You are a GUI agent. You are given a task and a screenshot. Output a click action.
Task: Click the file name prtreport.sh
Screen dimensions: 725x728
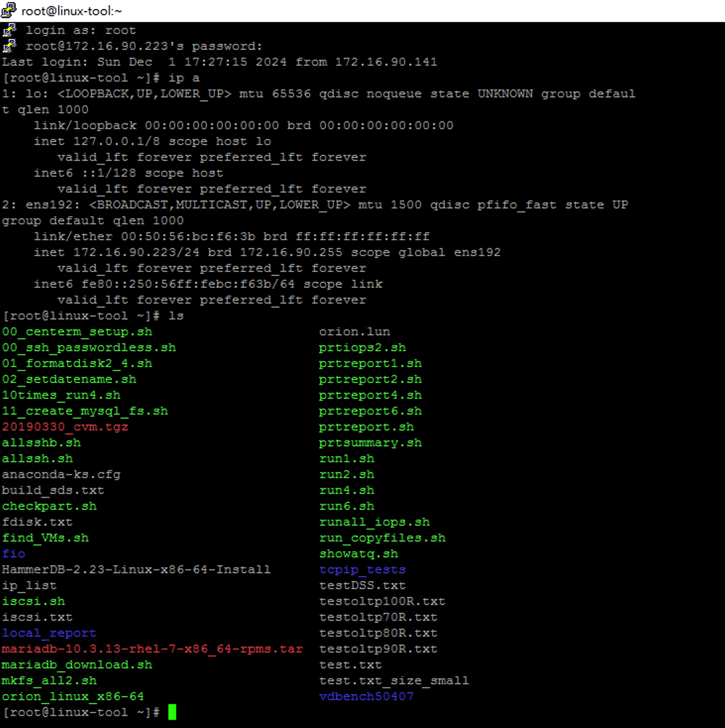(366, 427)
